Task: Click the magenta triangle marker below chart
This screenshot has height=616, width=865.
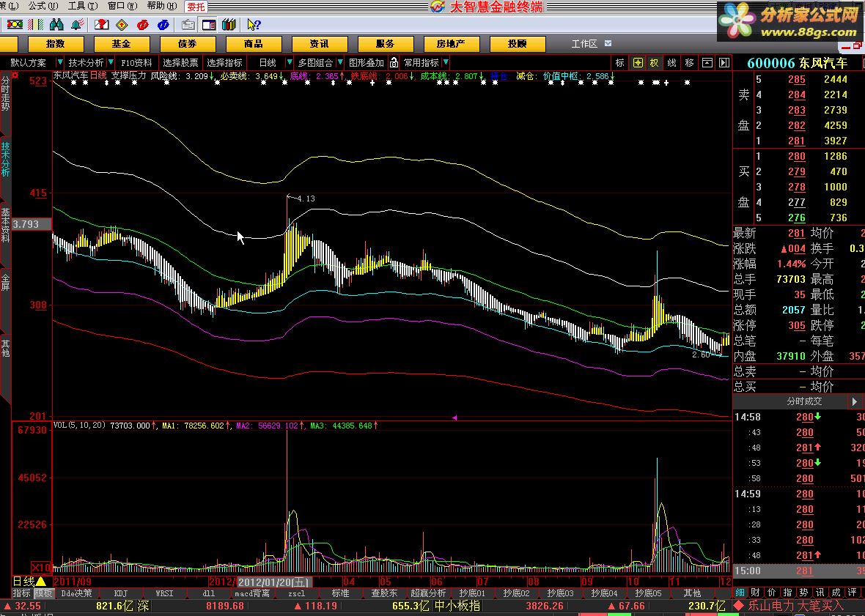Action: pyautogui.click(x=454, y=418)
